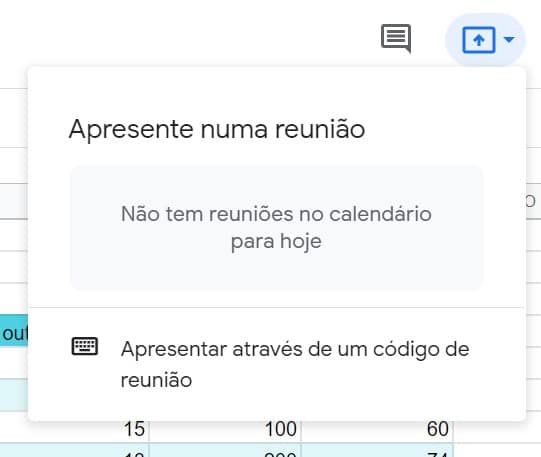
Task: Click the present-to-meeting screen arrow icon
Action: tap(479, 40)
